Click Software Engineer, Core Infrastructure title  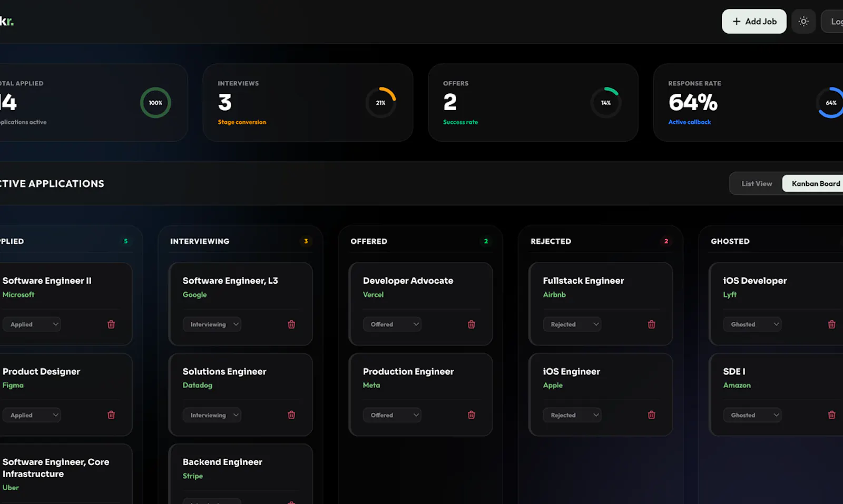tap(56, 468)
